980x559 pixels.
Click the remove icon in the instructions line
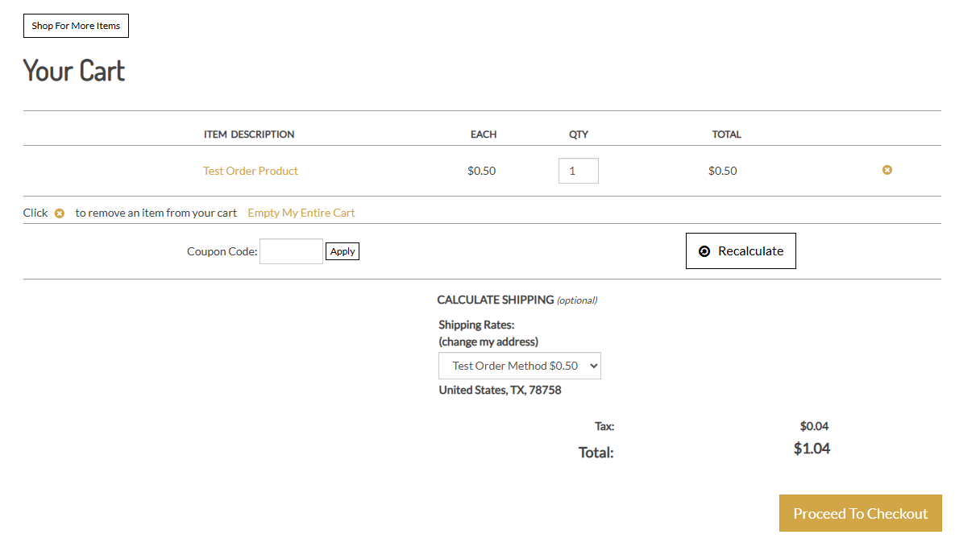coord(59,213)
